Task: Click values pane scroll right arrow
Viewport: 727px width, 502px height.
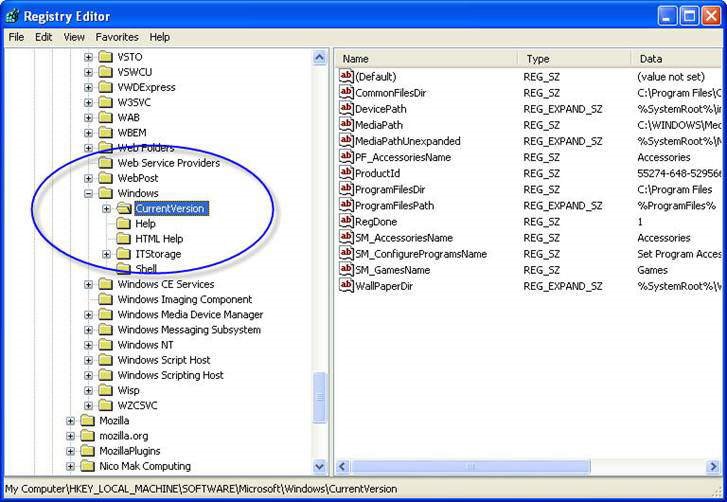Action: coord(713,466)
